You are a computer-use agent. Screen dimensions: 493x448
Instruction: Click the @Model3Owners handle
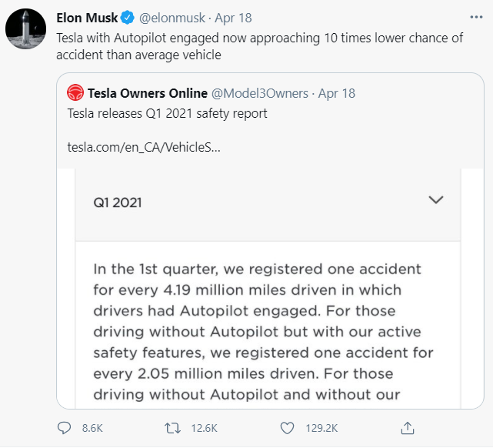260,93
